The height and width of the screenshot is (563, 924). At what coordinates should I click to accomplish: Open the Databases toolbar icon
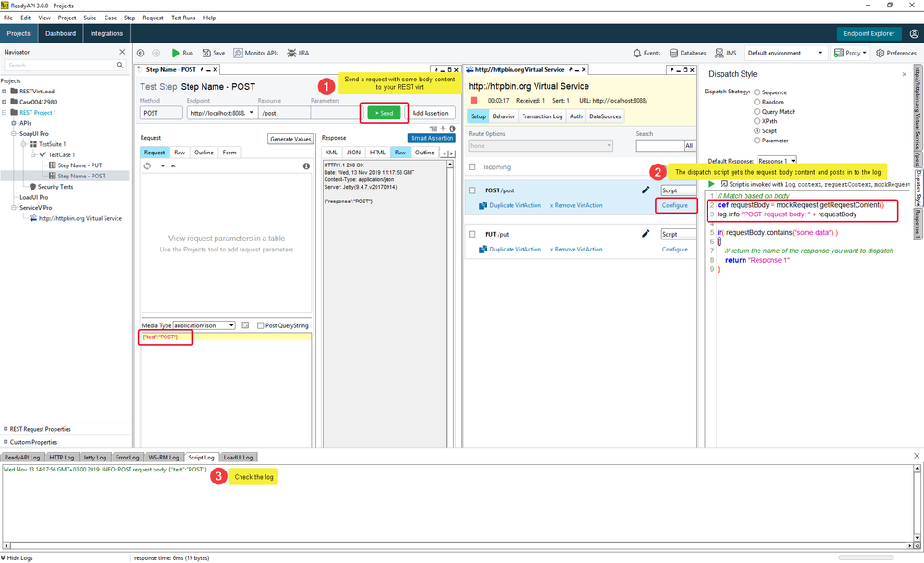coord(672,54)
